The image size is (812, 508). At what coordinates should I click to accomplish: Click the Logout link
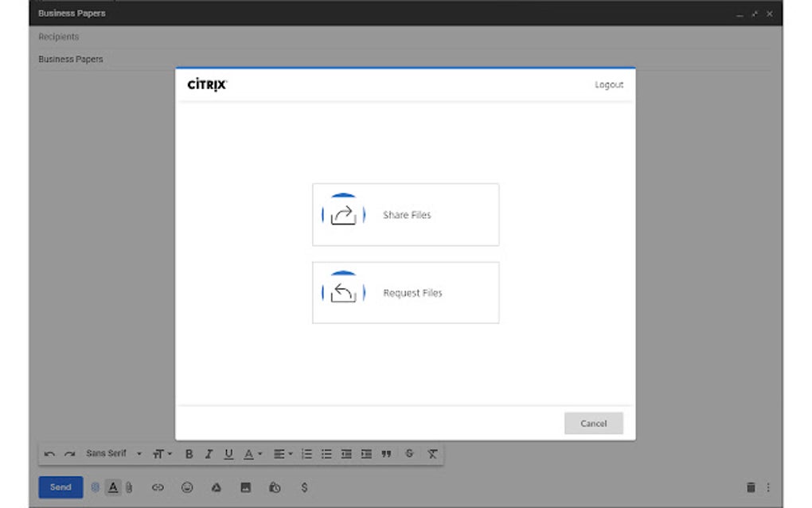(609, 84)
